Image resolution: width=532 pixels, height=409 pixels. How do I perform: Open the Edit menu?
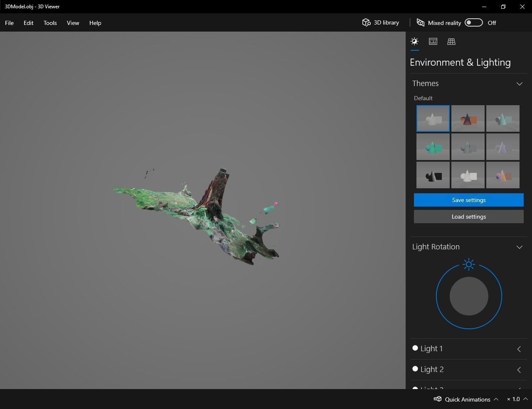[28, 23]
